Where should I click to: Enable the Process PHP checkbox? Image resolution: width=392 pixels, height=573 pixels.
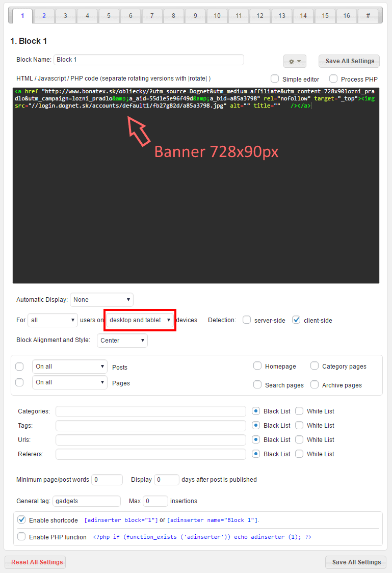click(x=333, y=79)
